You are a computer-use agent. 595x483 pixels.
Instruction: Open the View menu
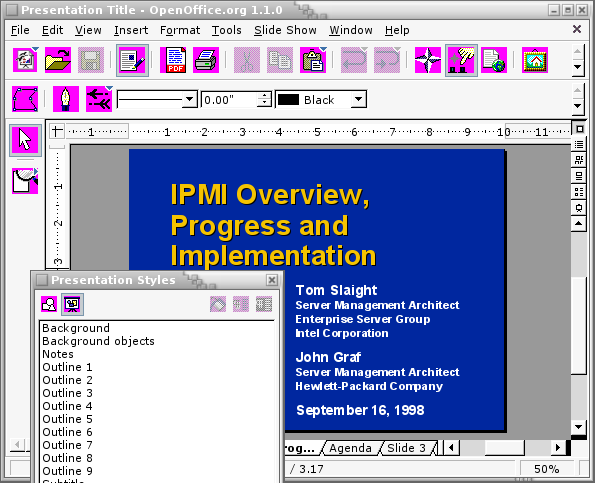click(x=88, y=30)
